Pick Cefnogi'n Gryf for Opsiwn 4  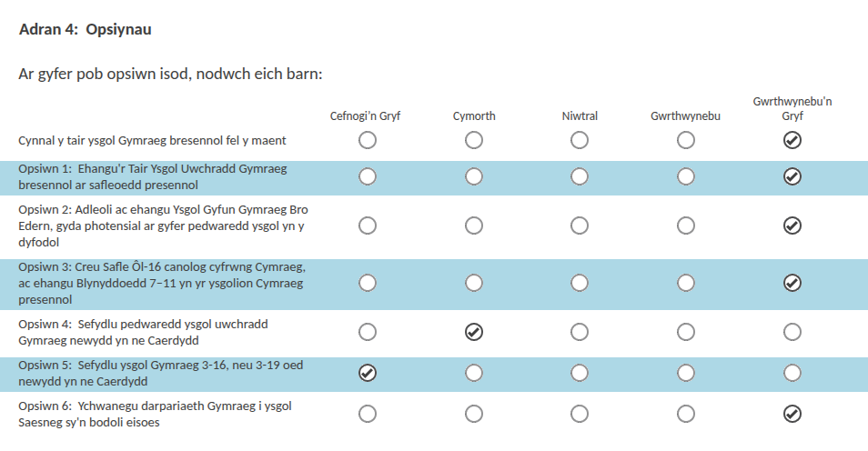[x=368, y=332]
